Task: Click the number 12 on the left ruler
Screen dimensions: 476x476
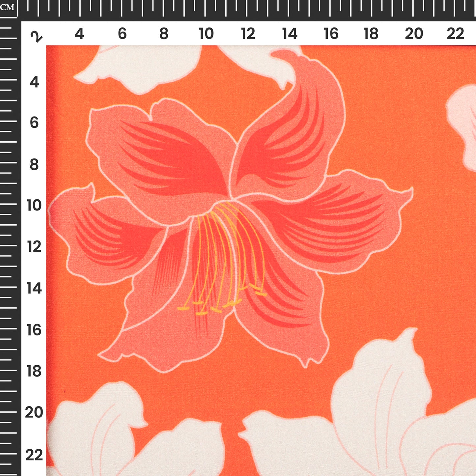Action: click(34, 246)
